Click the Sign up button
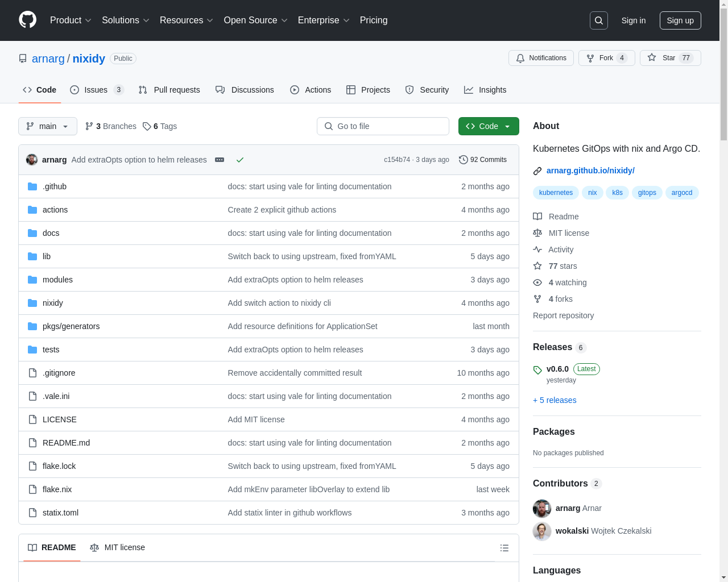The image size is (728, 582). click(x=680, y=20)
